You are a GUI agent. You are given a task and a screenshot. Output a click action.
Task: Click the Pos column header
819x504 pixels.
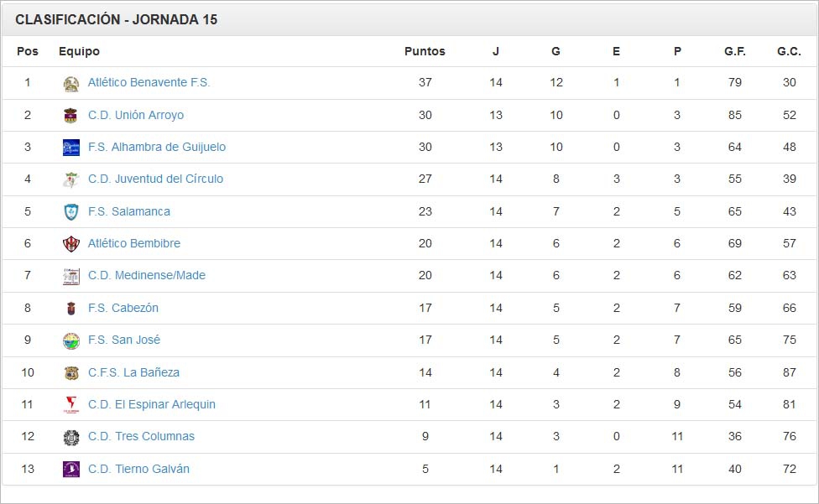point(26,51)
